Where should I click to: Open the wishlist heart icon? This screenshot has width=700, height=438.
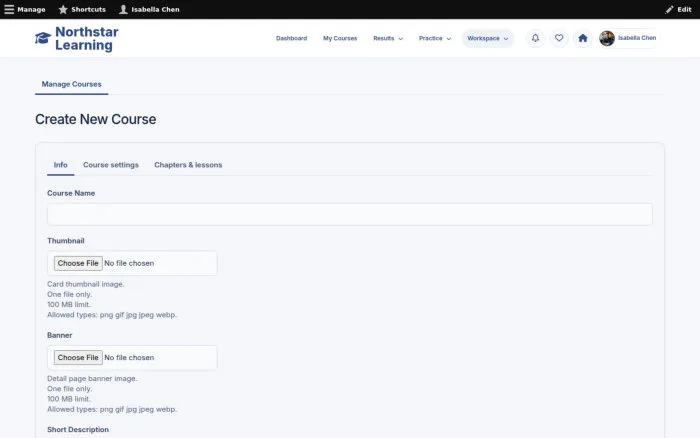pos(559,38)
